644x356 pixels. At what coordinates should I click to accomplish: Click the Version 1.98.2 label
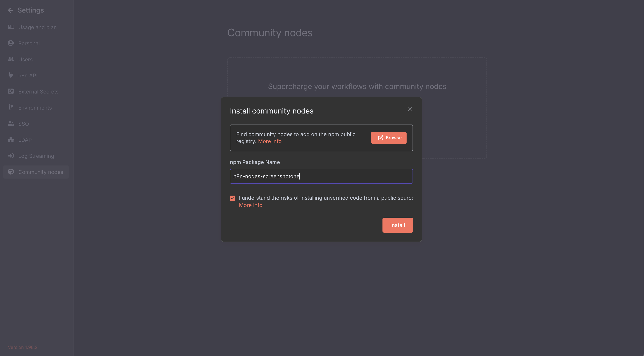[x=23, y=347]
